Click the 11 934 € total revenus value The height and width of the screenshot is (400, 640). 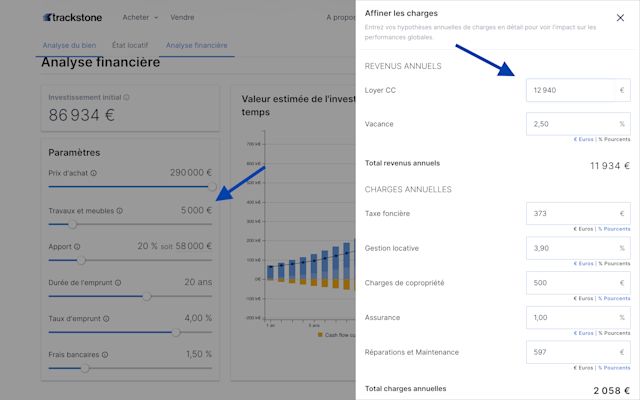pyautogui.click(x=610, y=166)
